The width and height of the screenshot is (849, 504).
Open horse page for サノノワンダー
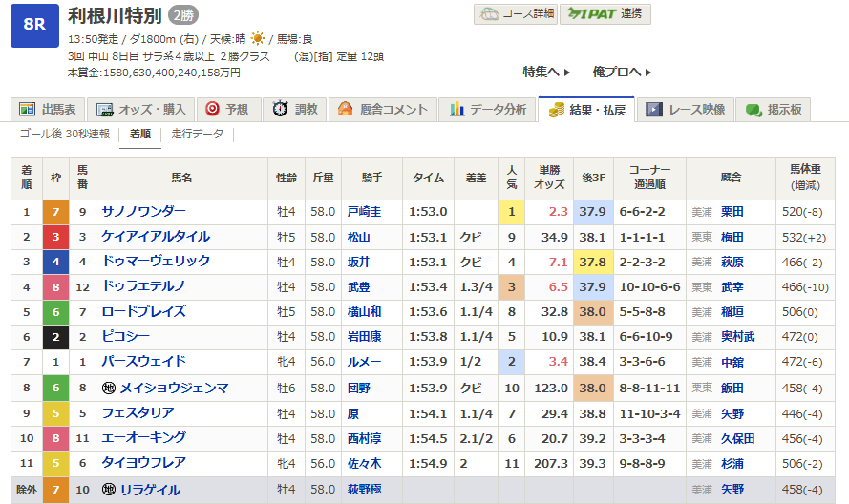[x=144, y=211]
